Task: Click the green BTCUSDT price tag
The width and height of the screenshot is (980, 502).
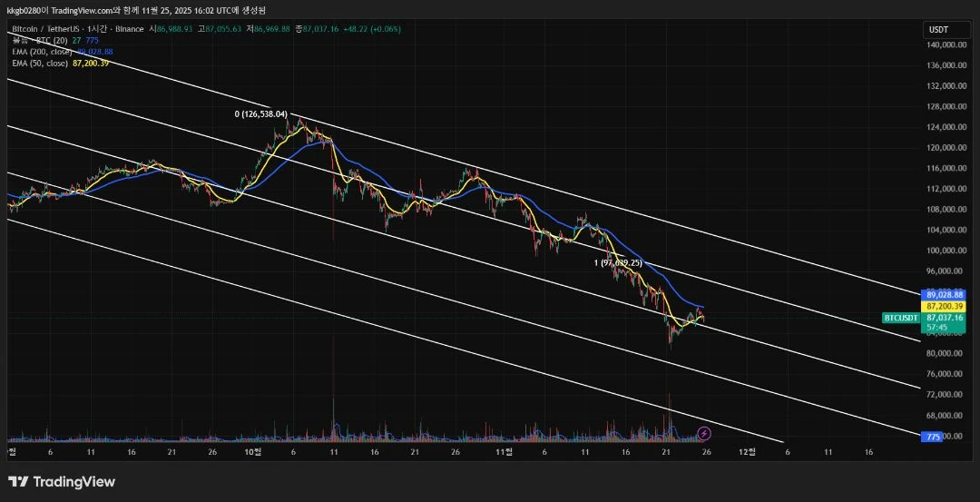Action: [901, 319]
